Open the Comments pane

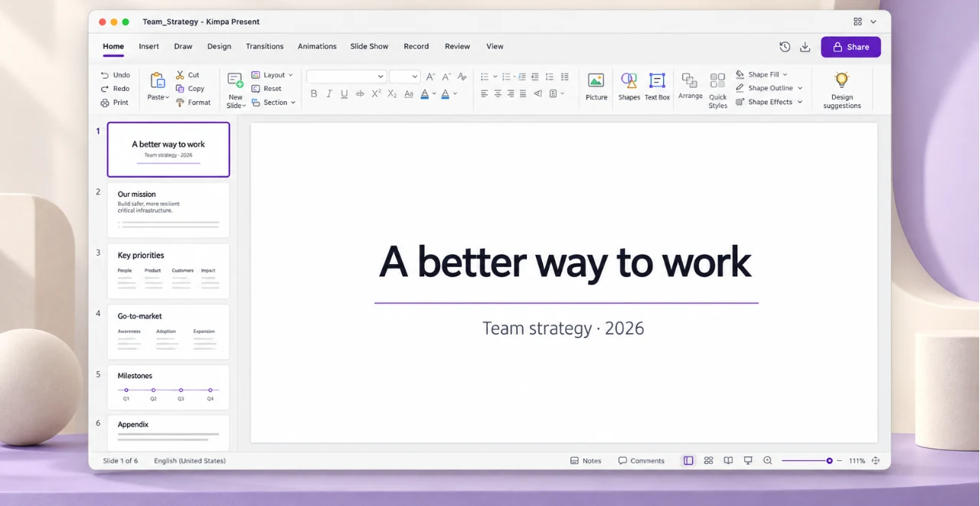click(641, 461)
